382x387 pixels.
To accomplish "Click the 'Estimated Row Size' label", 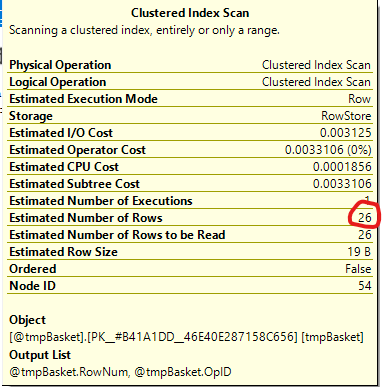I will (63, 252).
